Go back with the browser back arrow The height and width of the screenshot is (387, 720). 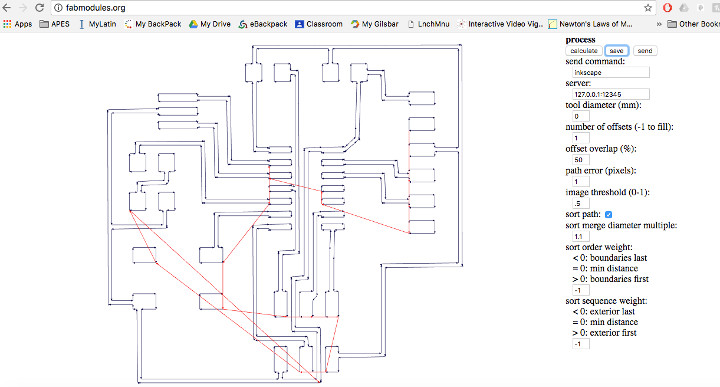click(x=6, y=8)
